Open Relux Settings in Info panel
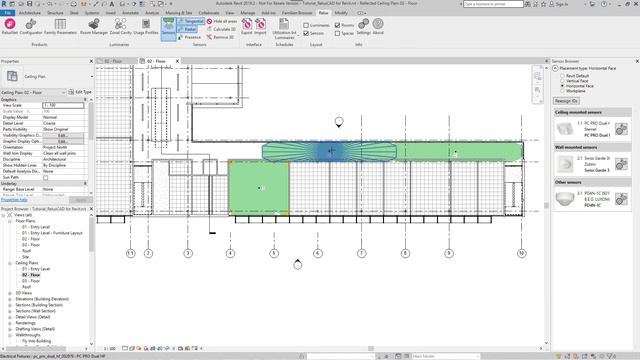The image size is (640, 360). (x=363, y=26)
